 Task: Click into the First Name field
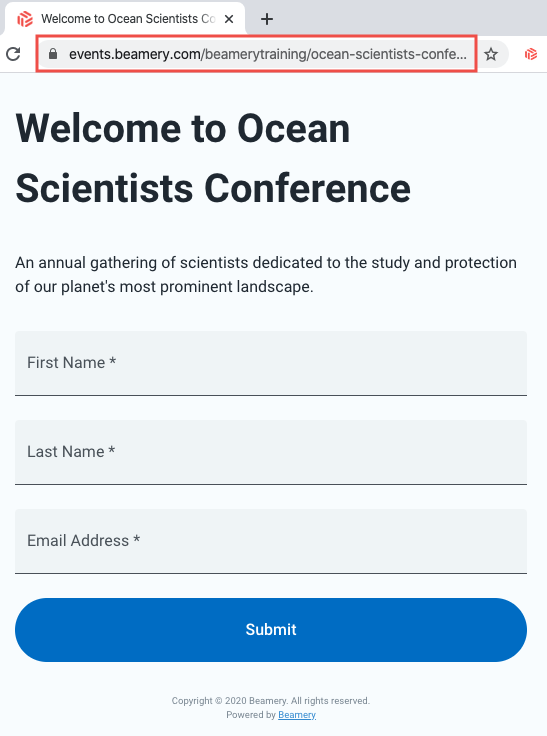click(271, 363)
